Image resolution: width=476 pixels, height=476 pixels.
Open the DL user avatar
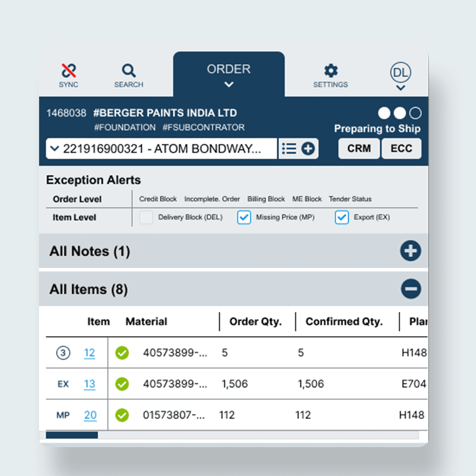point(400,72)
